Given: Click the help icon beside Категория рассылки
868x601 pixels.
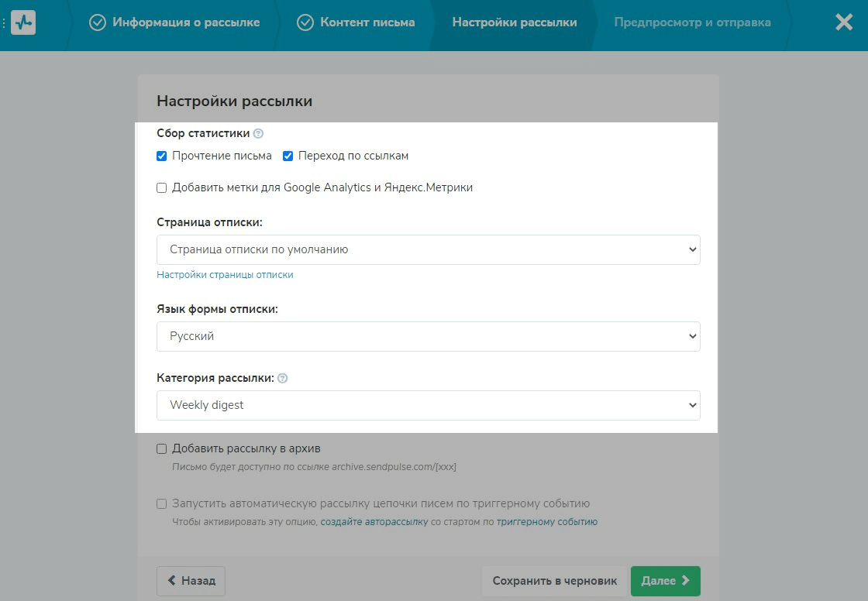Looking at the screenshot, I should [x=283, y=379].
